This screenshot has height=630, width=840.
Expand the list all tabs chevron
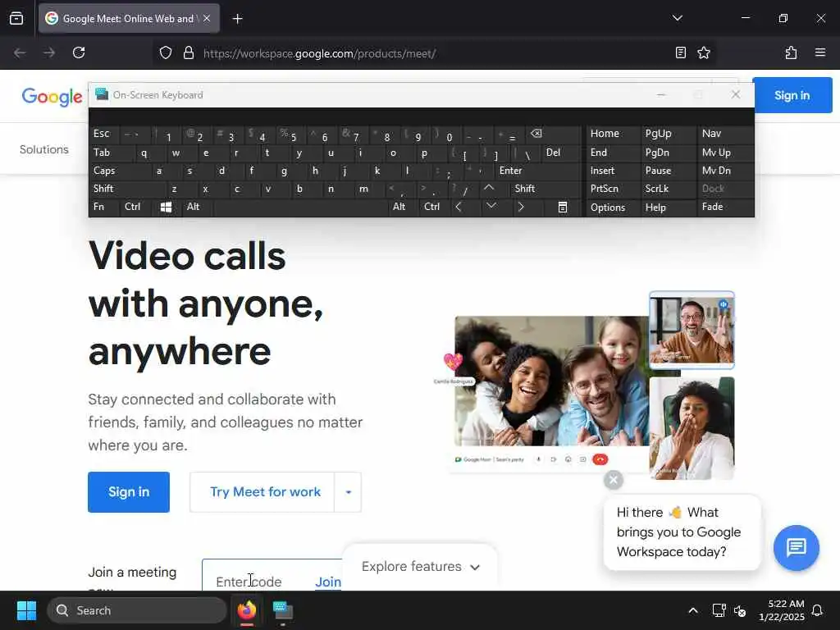click(x=677, y=18)
